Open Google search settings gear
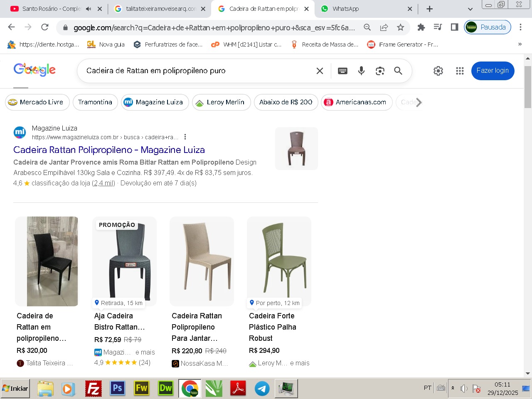This screenshot has height=399, width=532. (438, 71)
